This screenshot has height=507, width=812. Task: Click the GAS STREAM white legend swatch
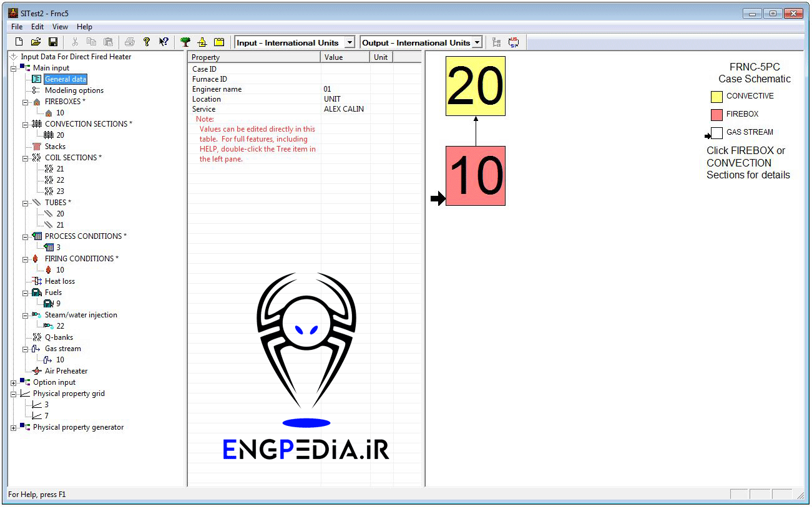click(x=717, y=133)
